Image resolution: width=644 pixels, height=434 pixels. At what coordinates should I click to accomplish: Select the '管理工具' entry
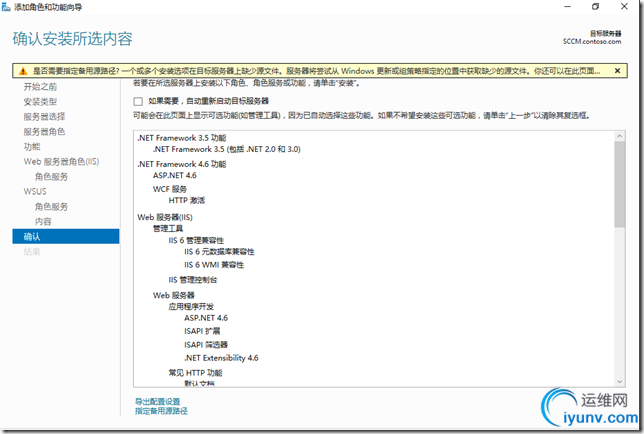(x=168, y=228)
